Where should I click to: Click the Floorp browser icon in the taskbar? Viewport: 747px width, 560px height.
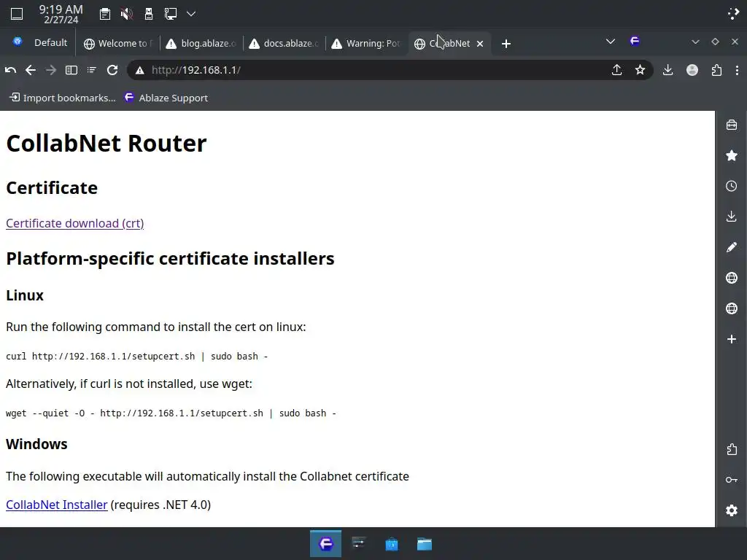click(x=326, y=544)
